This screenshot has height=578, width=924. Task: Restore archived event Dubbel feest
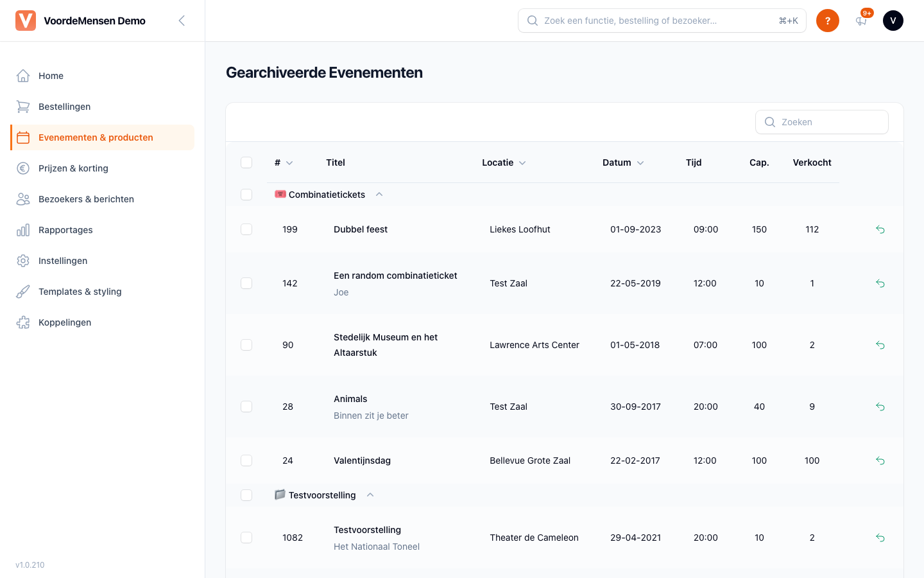coord(880,229)
